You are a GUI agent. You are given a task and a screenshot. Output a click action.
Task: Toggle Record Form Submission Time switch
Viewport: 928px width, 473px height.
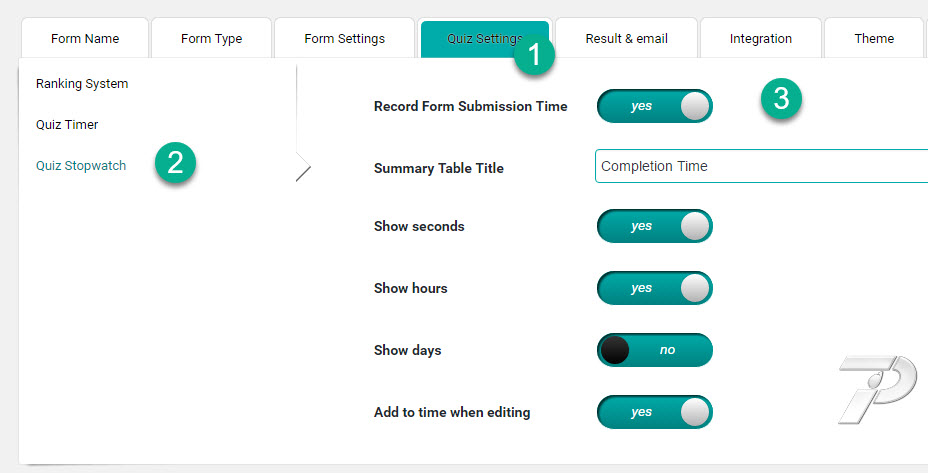[x=655, y=106]
